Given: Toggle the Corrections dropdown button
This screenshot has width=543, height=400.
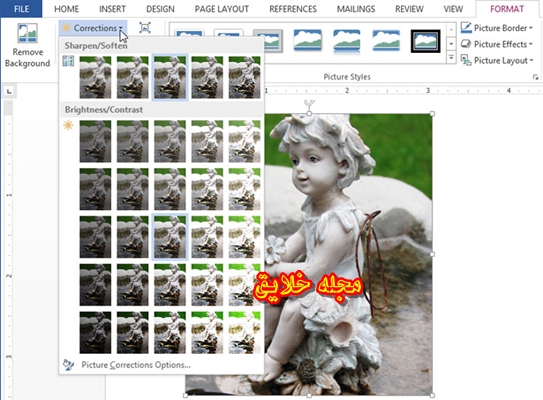Looking at the screenshot, I should pyautogui.click(x=93, y=28).
